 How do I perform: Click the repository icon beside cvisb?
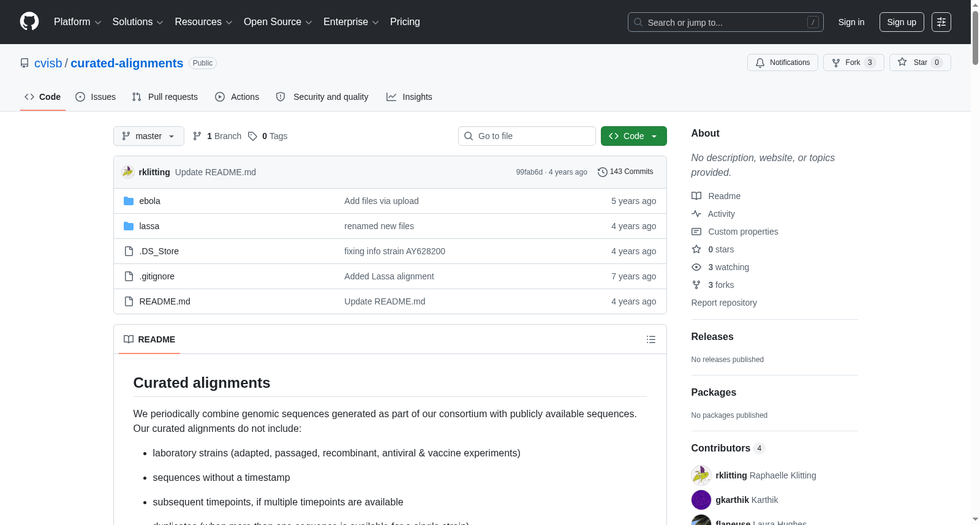(x=24, y=63)
